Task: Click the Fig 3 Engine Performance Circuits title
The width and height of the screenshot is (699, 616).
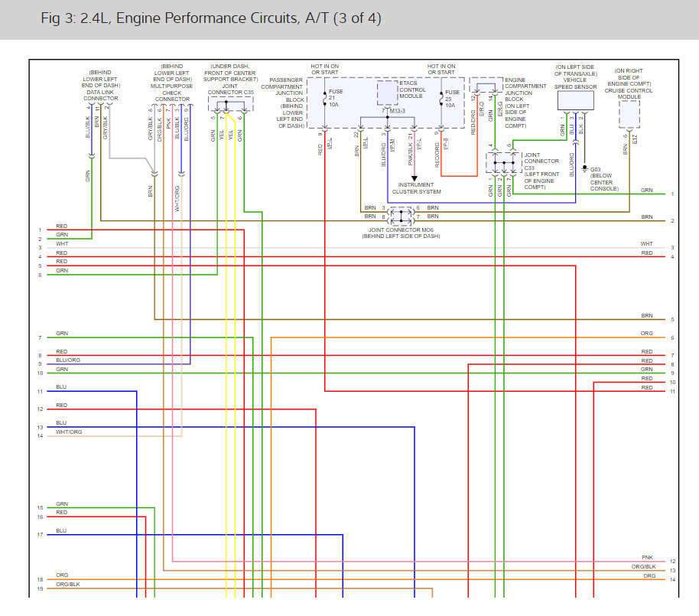Action: pos(211,18)
